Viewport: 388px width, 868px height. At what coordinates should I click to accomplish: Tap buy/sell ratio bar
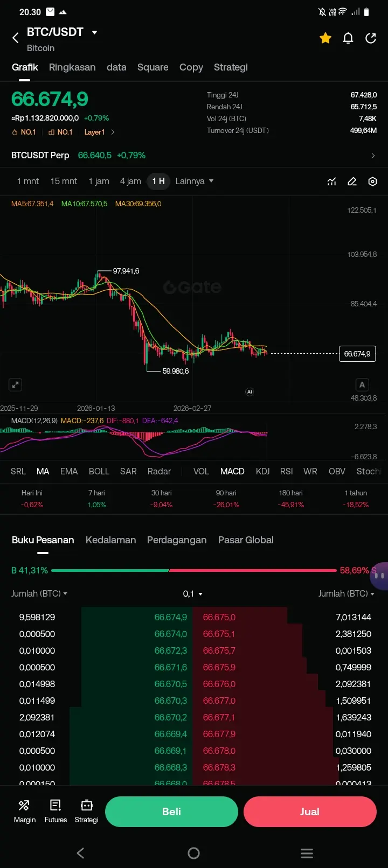(x=194, y=570)
